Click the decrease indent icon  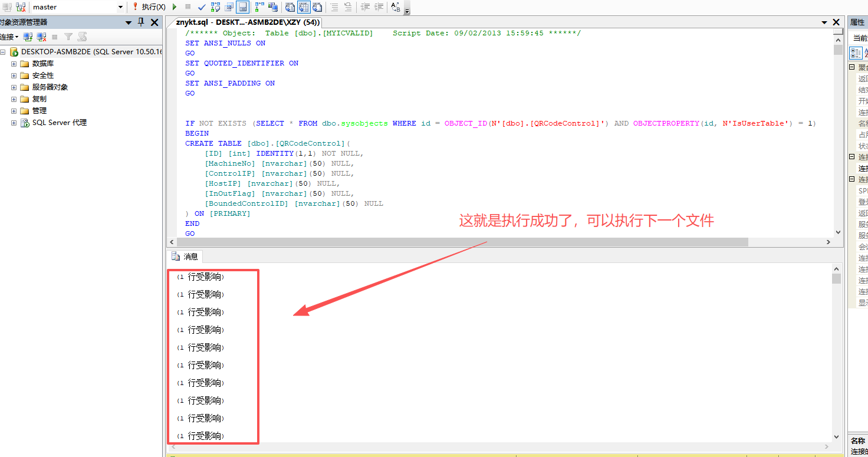click(365, 7)
